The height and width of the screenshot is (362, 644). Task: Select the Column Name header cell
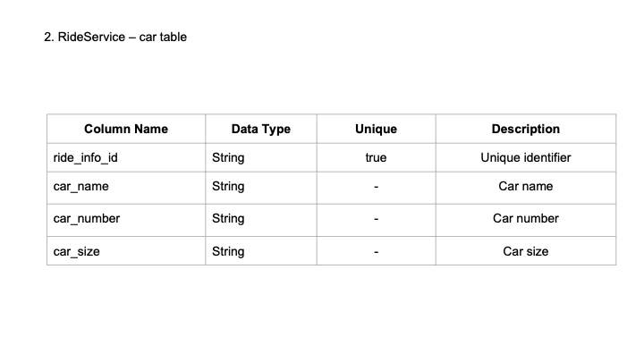click(x=126, y=129)
